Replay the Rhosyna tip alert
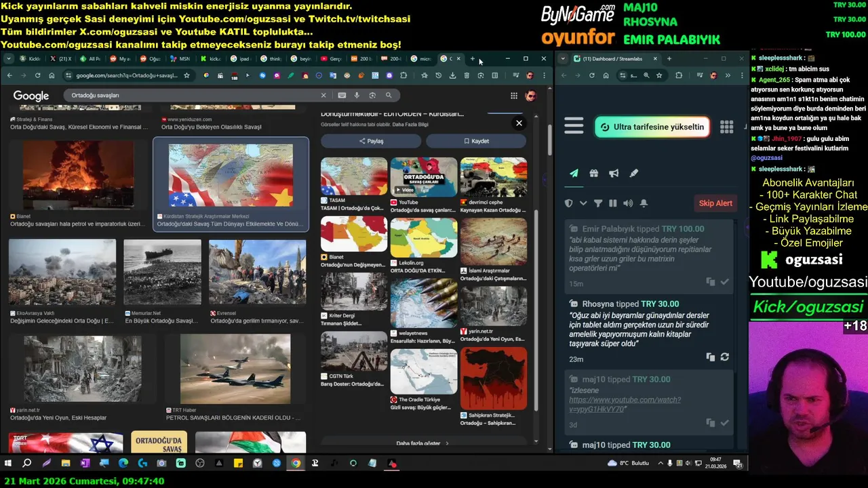Image resolution: width=868 pixels, height=488 pixels. click(724, 357)
